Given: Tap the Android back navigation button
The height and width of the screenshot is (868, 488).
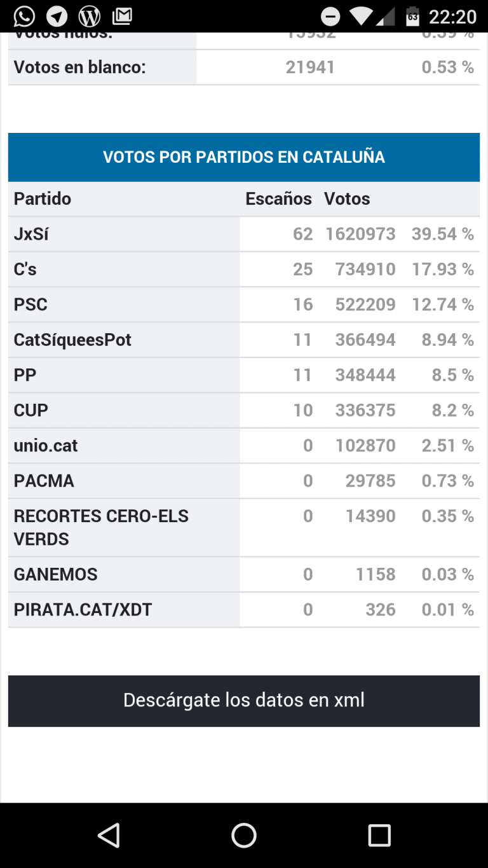Looking at the screenshot, I should (109, 835).
